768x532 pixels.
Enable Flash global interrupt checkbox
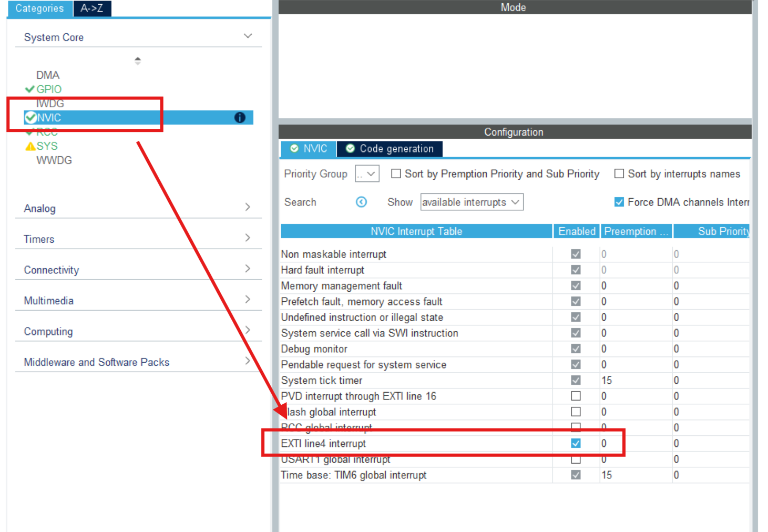click(x=576, y=412)
